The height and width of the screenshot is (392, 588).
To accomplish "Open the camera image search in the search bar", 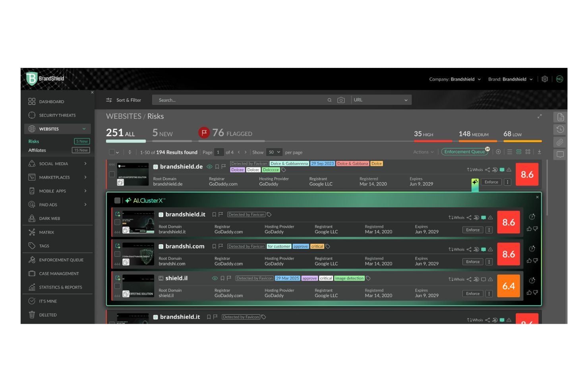I will [x=341, y=100].
